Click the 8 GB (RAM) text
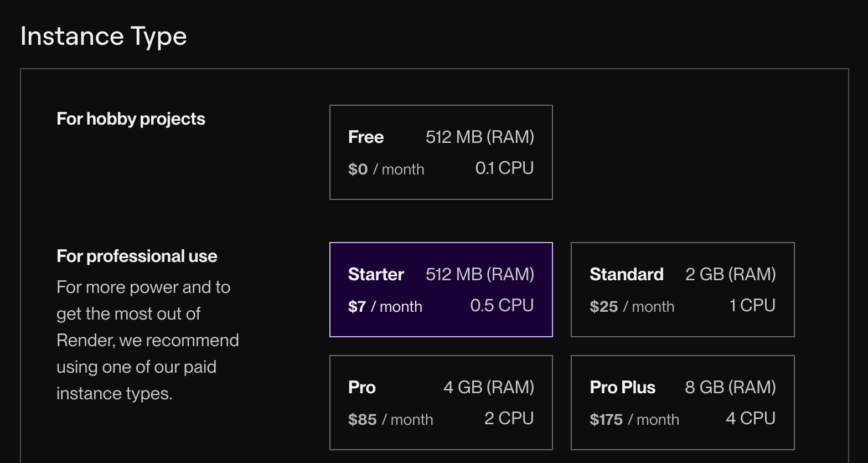Viewport: 868px width, 463px height. 730,387
